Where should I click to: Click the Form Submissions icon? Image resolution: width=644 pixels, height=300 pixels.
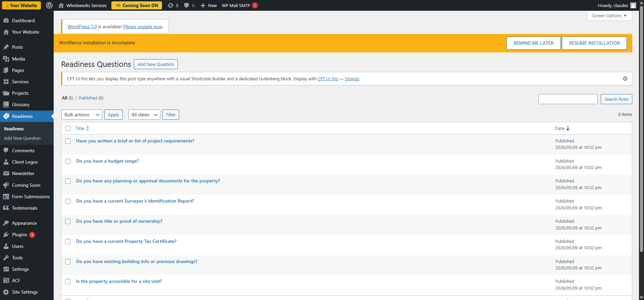[6, 197]
